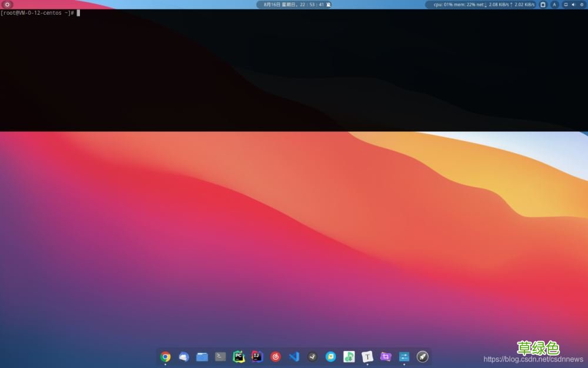The image size is (588, 368).
Task: Open a new terminal from the dock
Action: click(x=220, y=356)
